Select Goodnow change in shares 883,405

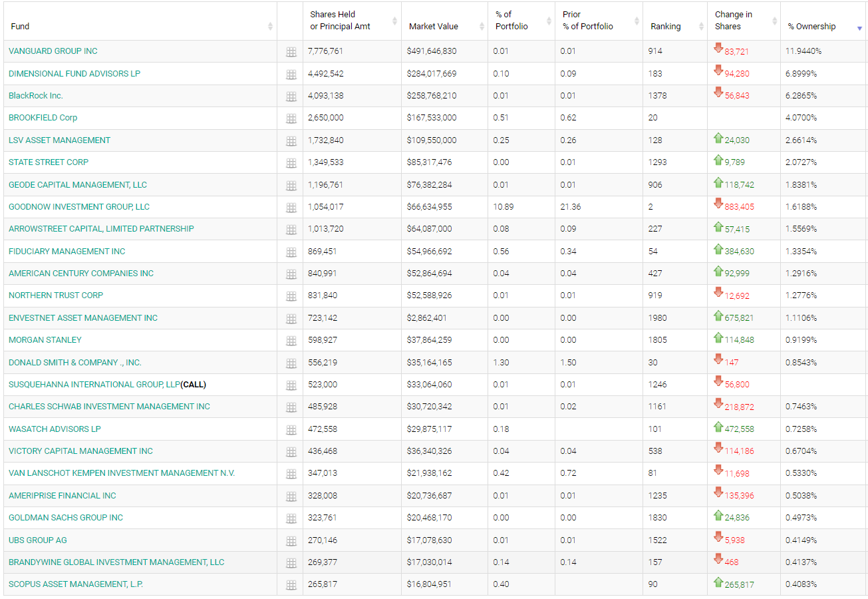(740, 207)
